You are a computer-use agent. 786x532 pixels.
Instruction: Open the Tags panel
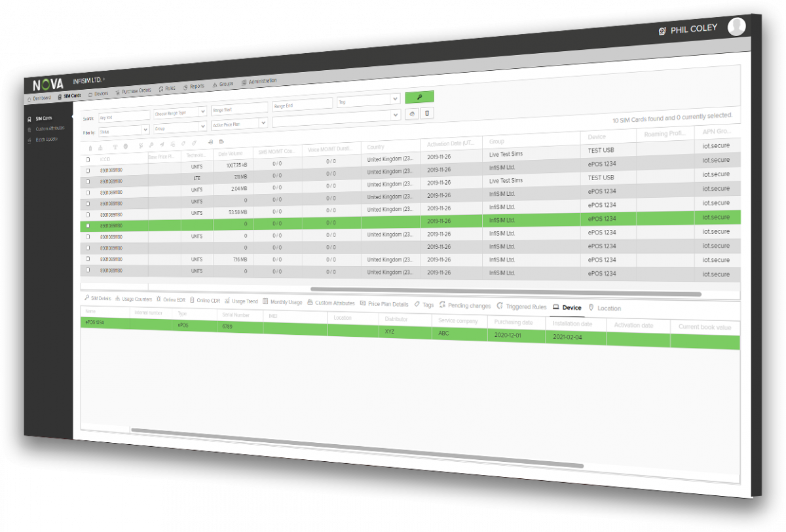[x=428, y=305]
